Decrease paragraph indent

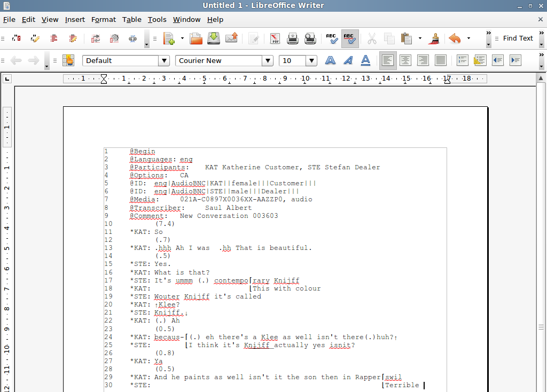(x=498, y=60)
